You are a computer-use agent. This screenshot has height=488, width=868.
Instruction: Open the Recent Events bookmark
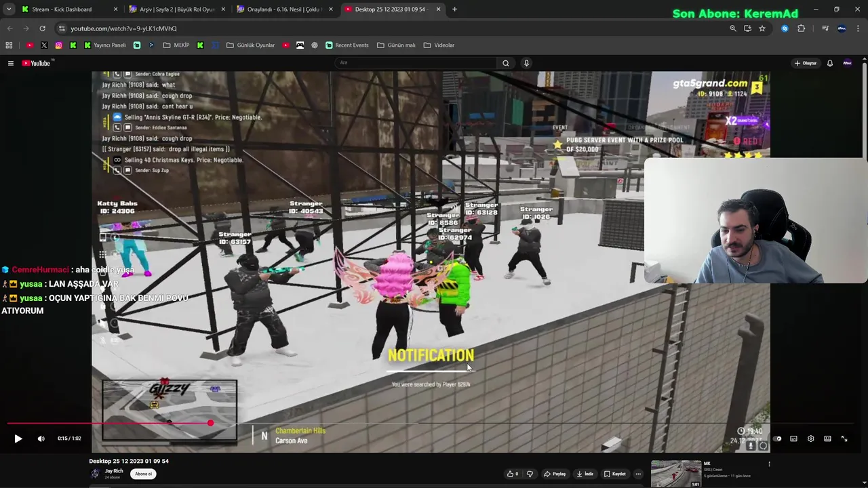point(347,45)
